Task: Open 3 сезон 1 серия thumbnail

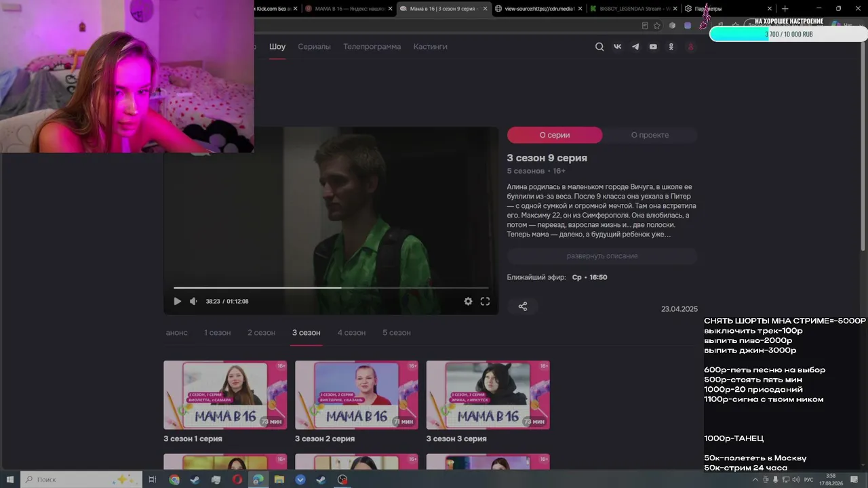Action: coord(225,395)
